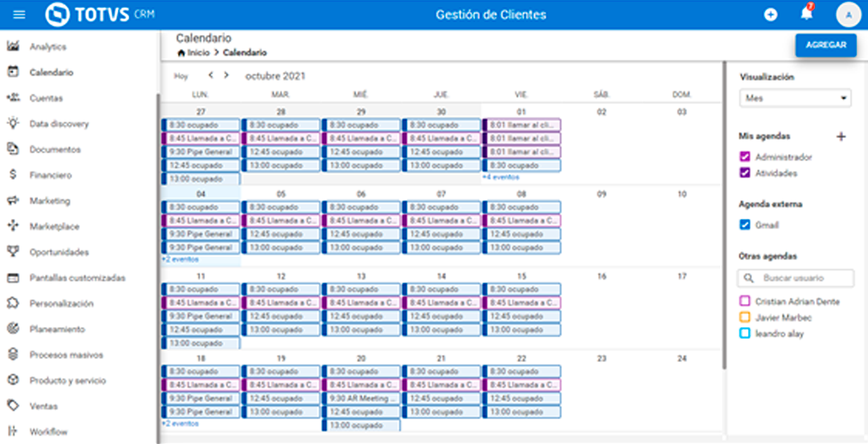Image resolution: width=868 pixels, height=444 pixels.
Task: Open the Visualización Mes dropdown
Action: pyautogui.click(x=795, y=99)
